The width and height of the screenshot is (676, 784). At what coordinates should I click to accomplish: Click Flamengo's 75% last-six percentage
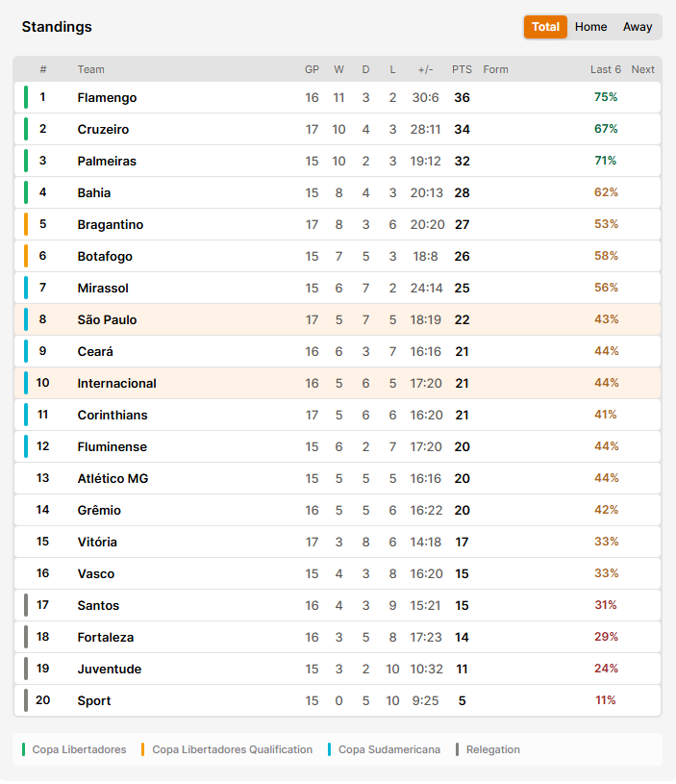click(606, 97)
